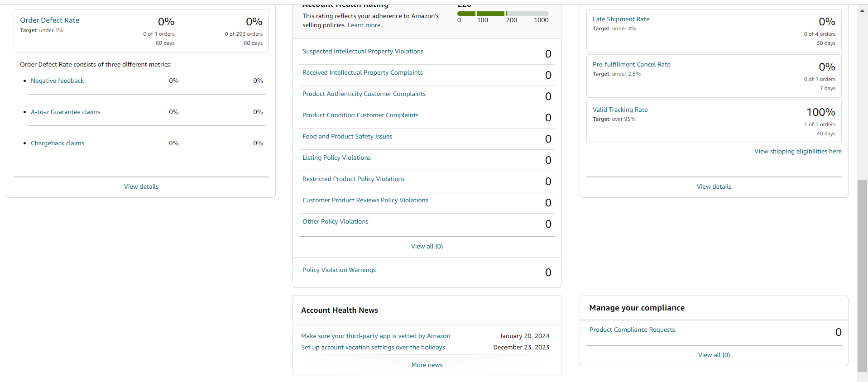Open Product Authenticity Customer Complaints
Screen dimensions: 868x382
364,94
